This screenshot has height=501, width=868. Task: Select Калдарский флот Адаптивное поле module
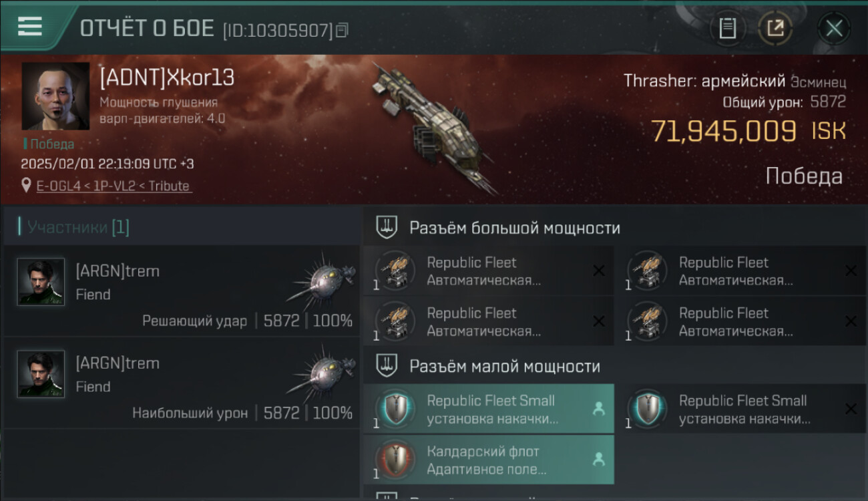pyautogui.click(x=488, y=460)
